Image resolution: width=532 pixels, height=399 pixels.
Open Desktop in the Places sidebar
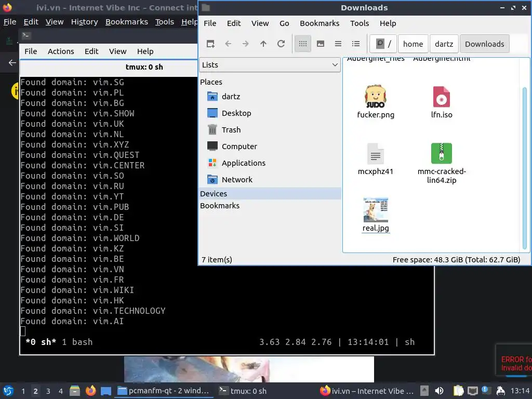pyautogui.click(x=236, y=113)
